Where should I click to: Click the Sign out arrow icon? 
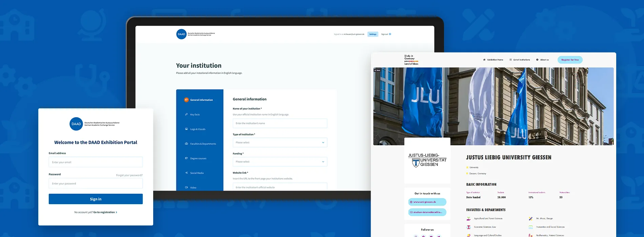tap(390, 34)
